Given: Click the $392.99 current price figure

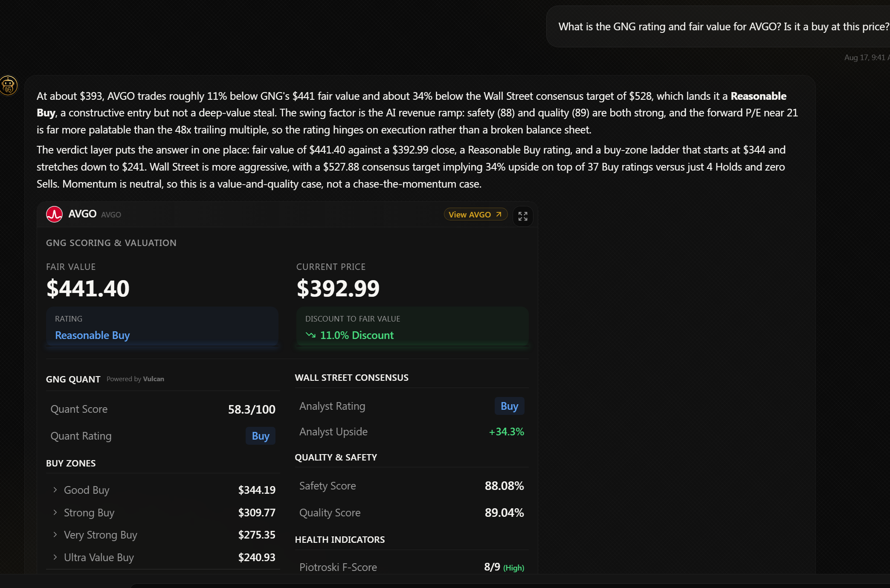Looking at the screenshot, I should point(338,288).
